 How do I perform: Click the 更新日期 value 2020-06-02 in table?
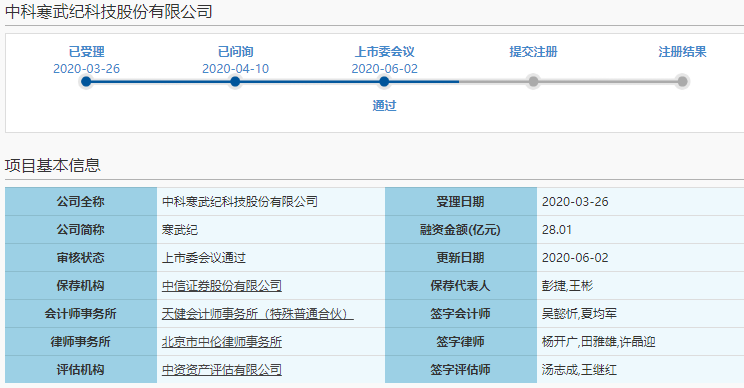tap(575, 258)
